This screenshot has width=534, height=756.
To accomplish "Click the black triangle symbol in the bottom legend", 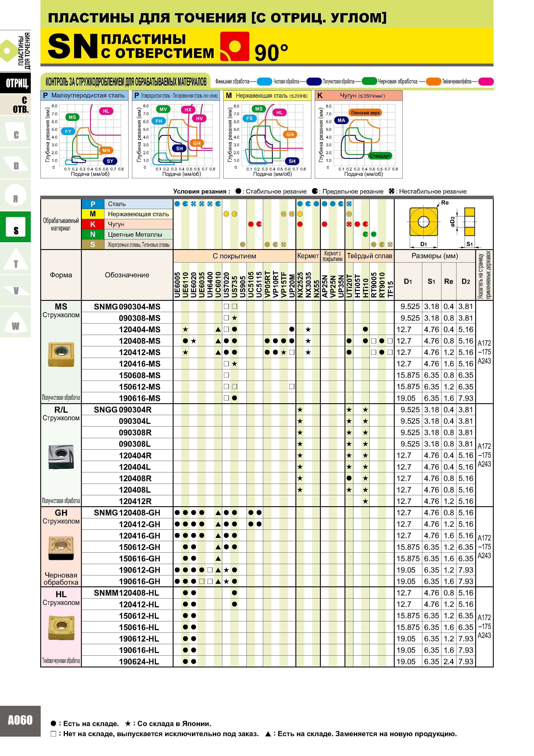I will [268, 734].
